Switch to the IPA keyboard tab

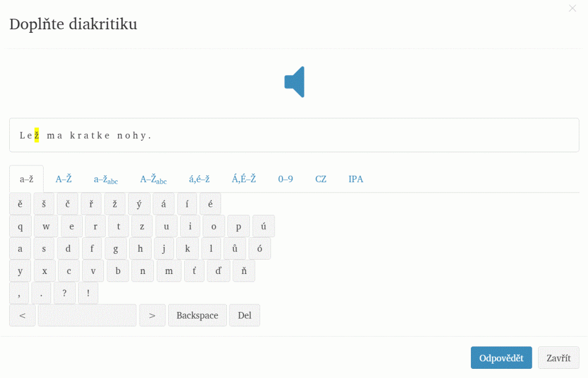coord(356,179)
